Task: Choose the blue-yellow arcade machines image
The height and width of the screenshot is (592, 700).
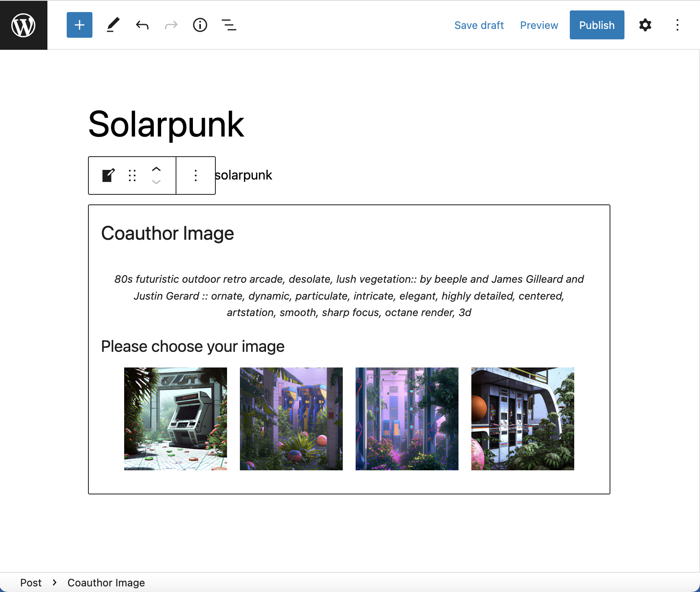Action: pyautogui.click(x=291, y=419)
